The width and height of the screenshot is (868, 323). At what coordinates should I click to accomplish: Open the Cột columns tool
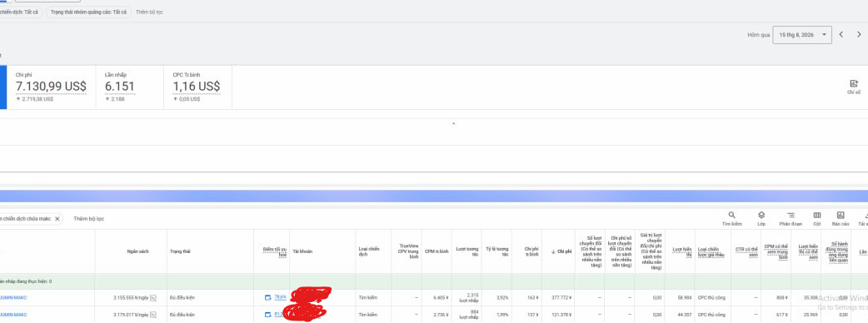817,218
